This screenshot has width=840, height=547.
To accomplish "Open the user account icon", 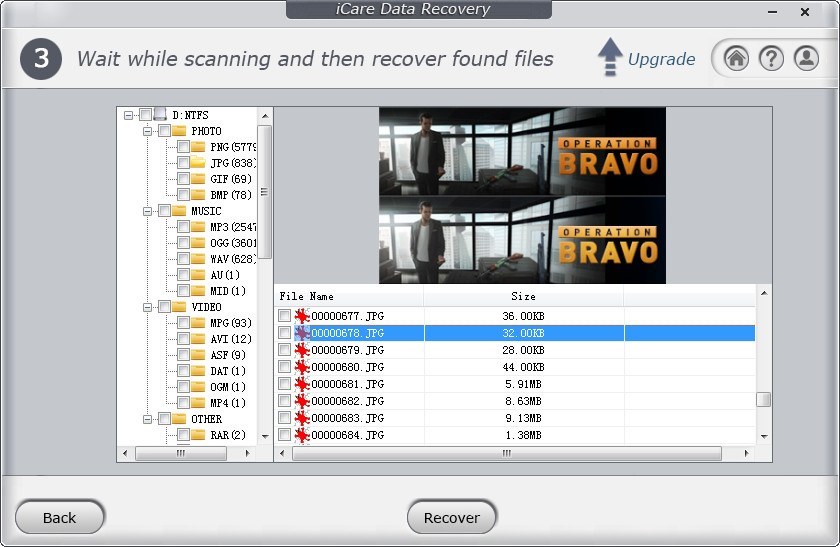I will tap(806, 58).
